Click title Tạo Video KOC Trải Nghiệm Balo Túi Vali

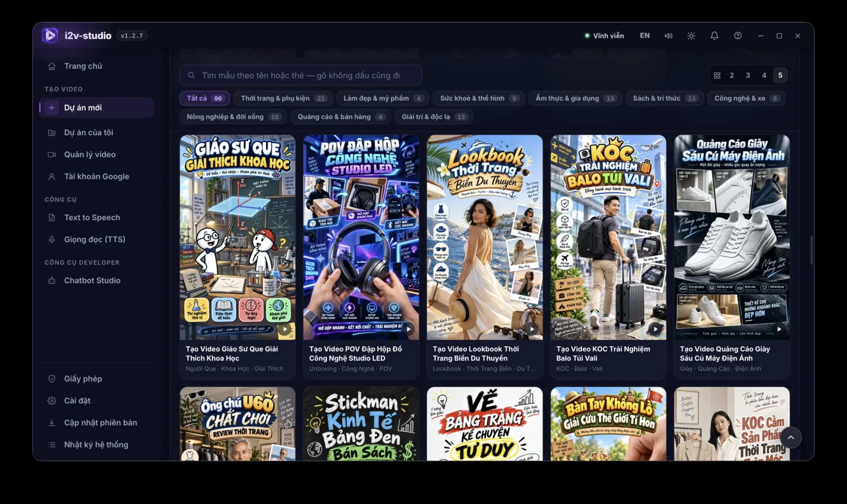(x=603, y=354)
